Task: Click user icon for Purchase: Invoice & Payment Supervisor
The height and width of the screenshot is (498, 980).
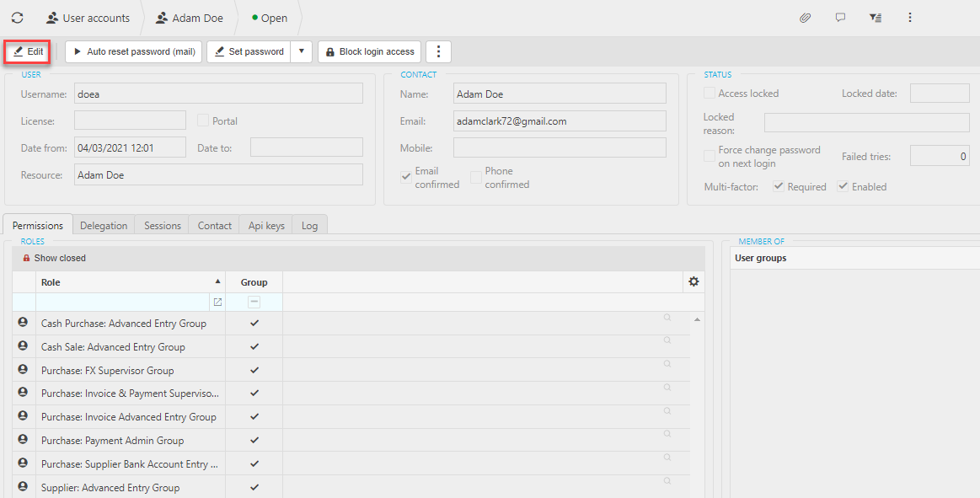Action: (23, 393)
